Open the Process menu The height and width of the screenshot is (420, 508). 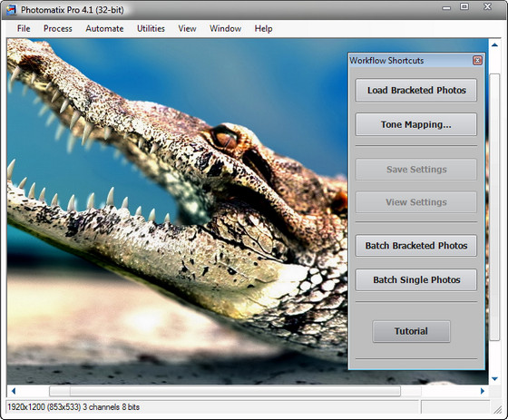tap(58, 28)
